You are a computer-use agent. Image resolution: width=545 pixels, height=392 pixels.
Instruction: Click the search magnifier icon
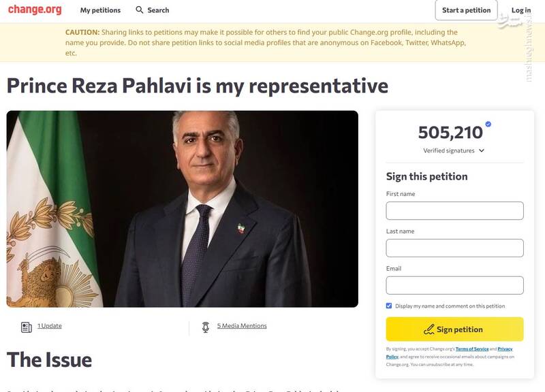point(140,10)
